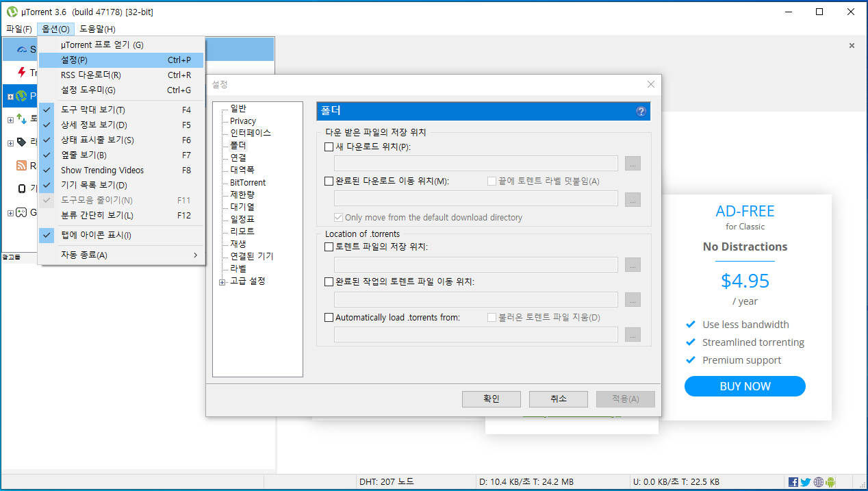Click DHT: 207 노드 status bar text
The image size is (868, 491).
[x=387, y=482]
